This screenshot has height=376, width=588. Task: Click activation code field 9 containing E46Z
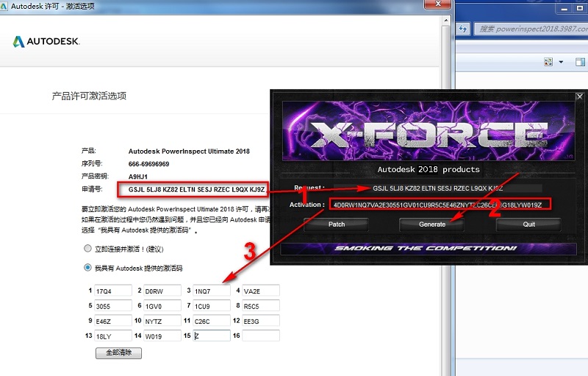point(113,321)
